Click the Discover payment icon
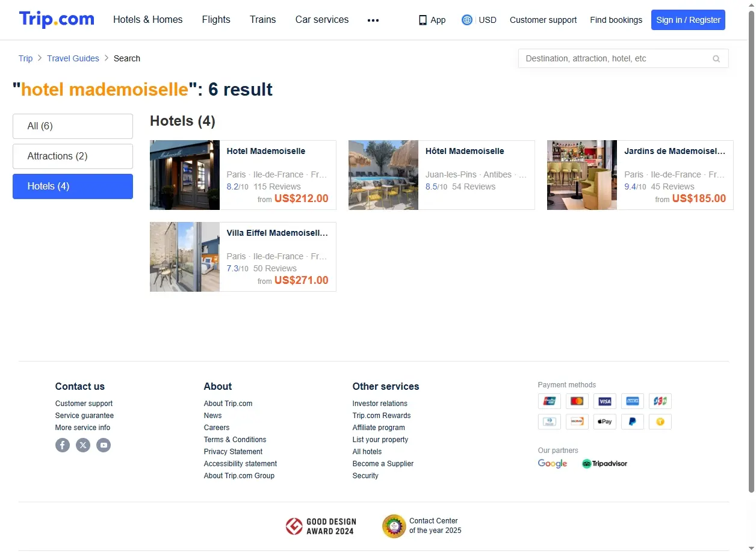Viewport: 756px width, 554px height. [577, 422]
